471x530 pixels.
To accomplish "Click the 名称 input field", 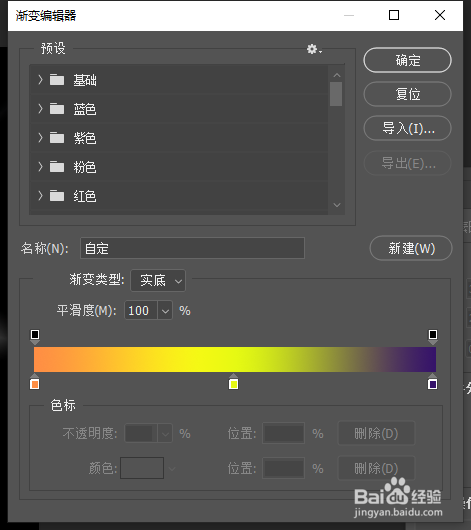I will 192,248.
